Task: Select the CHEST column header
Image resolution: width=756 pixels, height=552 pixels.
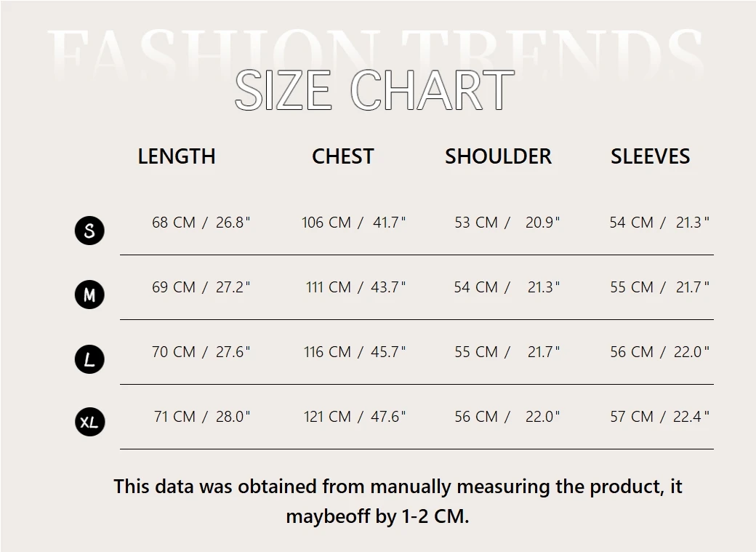Action: (342, 156)
